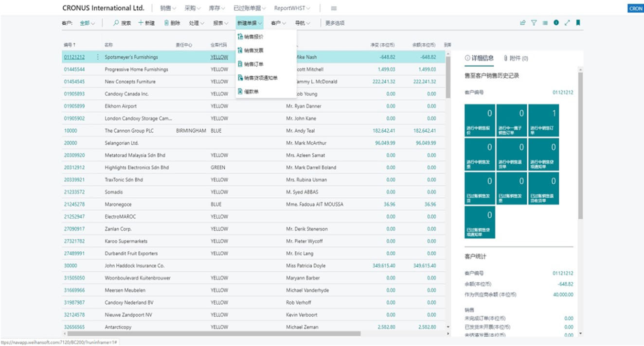Expand page using the diagonal arrows icon

click(x=567, y=23)
